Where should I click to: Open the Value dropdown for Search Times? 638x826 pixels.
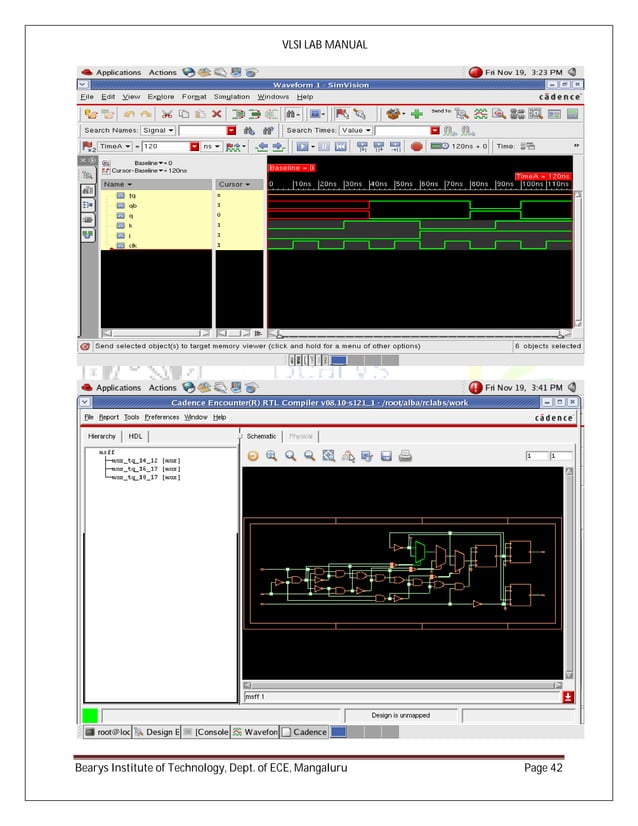356,130
